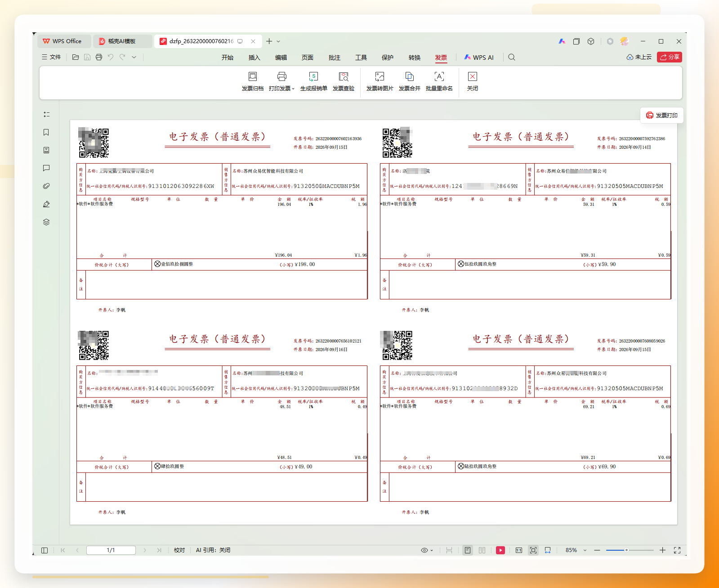Image resolution: width=719 pixels, height=588 pixels.
Task: Toggle fit page view in status bar
Action: click(x=533, y=550)
